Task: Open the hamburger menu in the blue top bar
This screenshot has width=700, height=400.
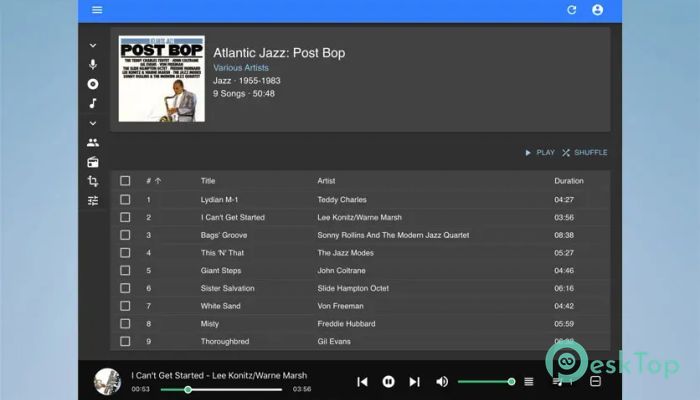Action: tap(97, 10)
